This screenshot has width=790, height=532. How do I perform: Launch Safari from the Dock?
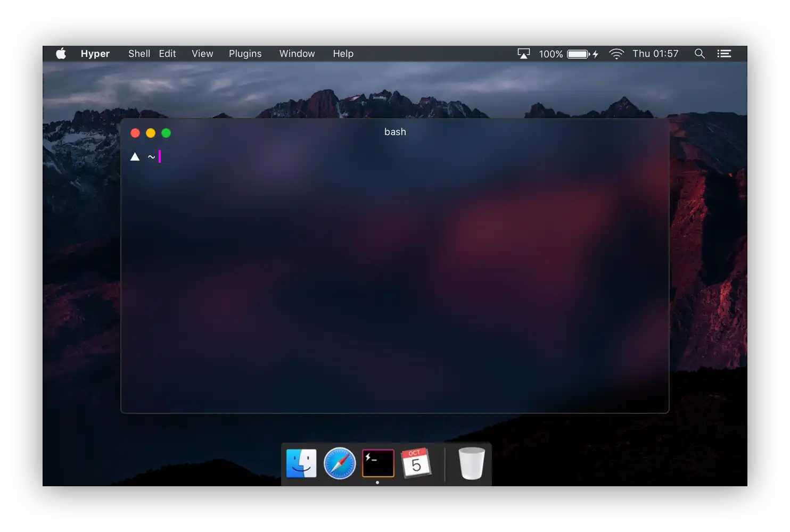click(340, 463)
